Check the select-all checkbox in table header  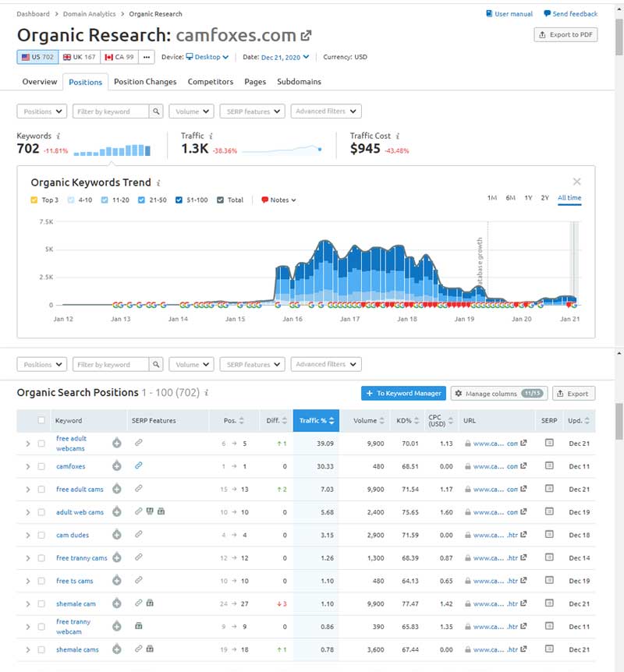pyautogui.click(x=41, y=420)
